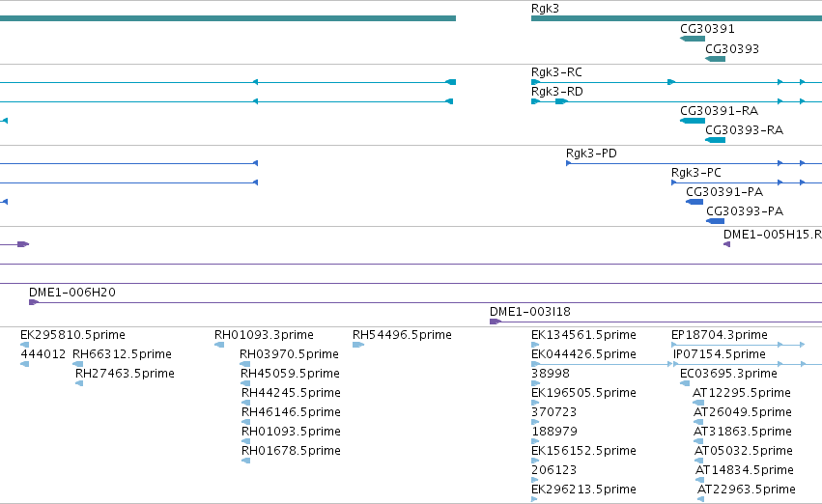This screenshot has height=504, width=822.
Task: Open EST EP18704.3prime
Action: [x=738, y=345]
